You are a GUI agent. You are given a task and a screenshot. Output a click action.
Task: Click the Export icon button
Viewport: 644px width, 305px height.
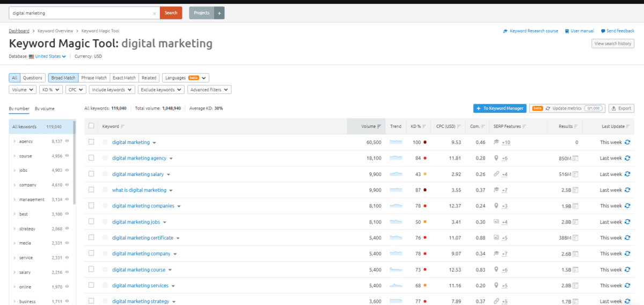coord(621,108)
